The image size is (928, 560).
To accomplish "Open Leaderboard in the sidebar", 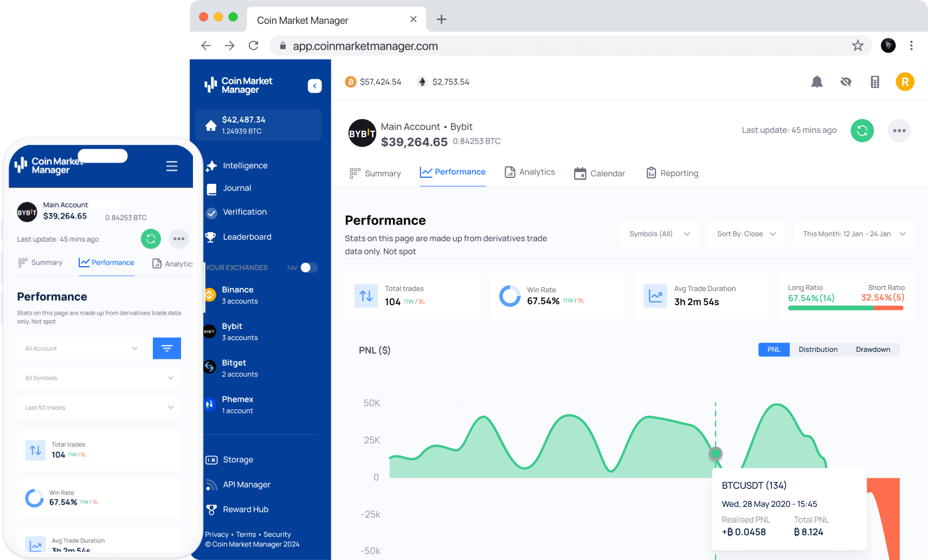I will pos(239,237).
